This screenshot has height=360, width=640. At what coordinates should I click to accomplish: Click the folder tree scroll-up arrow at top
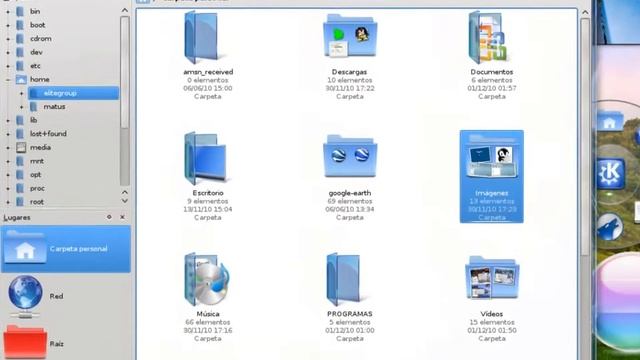pyautogui.click(x=124, y=10)
